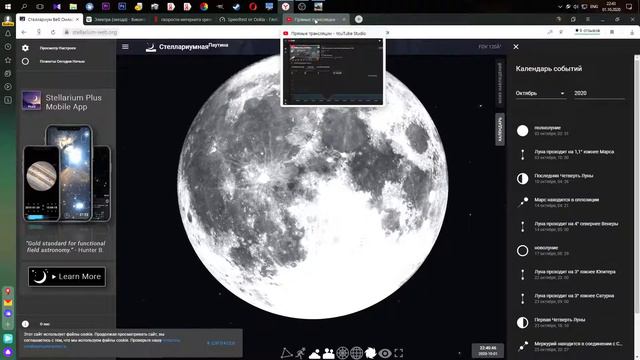Open a new browser tab
640x360 pixels.
tap(358, 19)
